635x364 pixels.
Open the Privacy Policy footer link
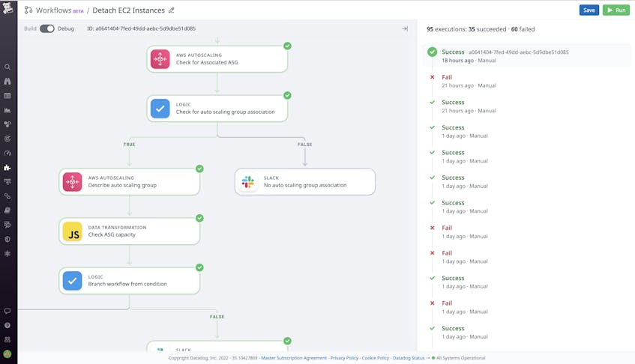click(344, 358)
